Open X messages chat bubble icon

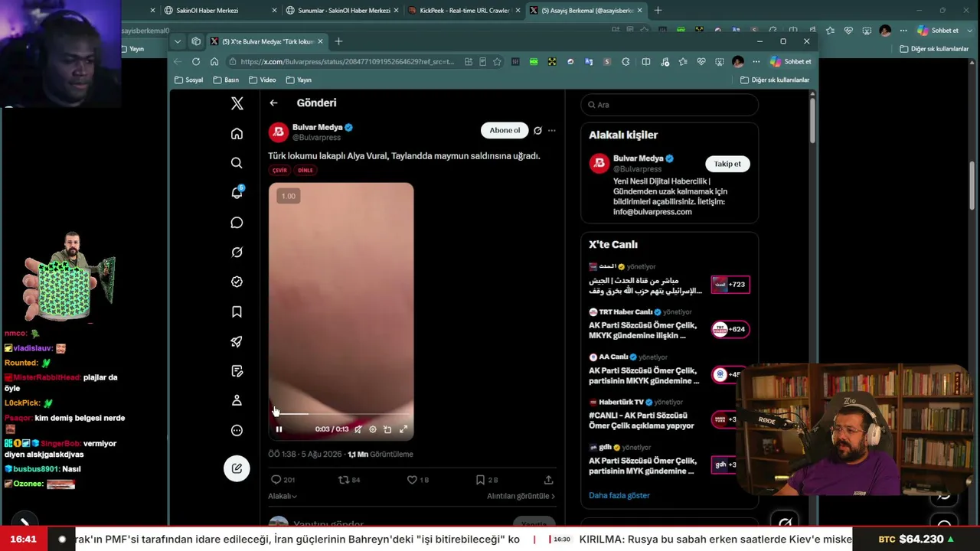tap(237, 223)
